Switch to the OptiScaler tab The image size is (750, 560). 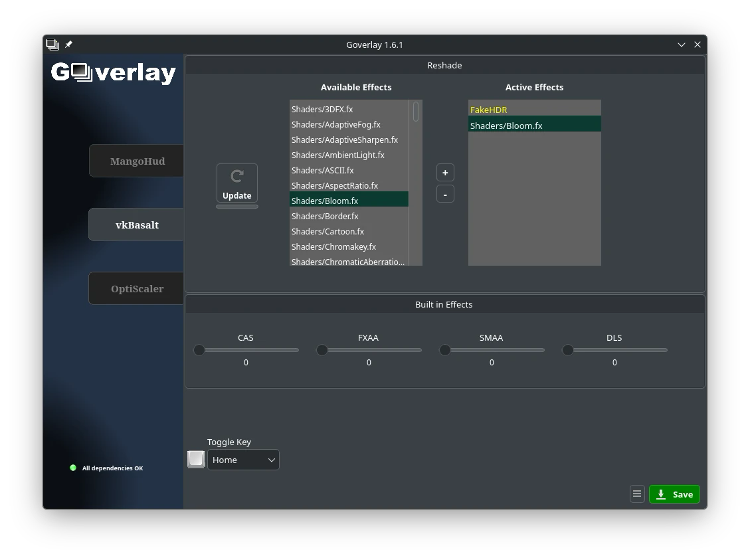(137, 288)
